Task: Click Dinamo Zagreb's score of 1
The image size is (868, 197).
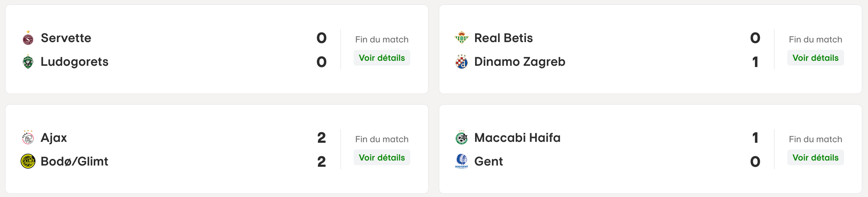Action: point(755,62)
